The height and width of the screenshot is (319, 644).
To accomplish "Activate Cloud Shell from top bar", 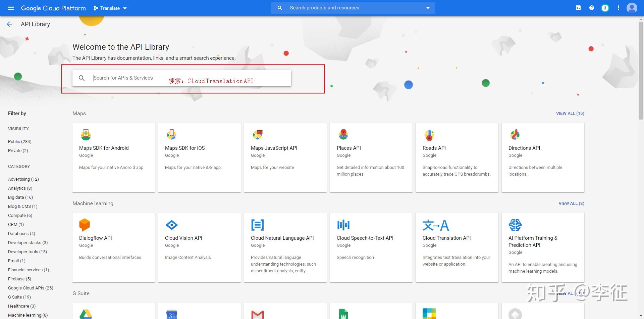I will [x=578, y=8].
